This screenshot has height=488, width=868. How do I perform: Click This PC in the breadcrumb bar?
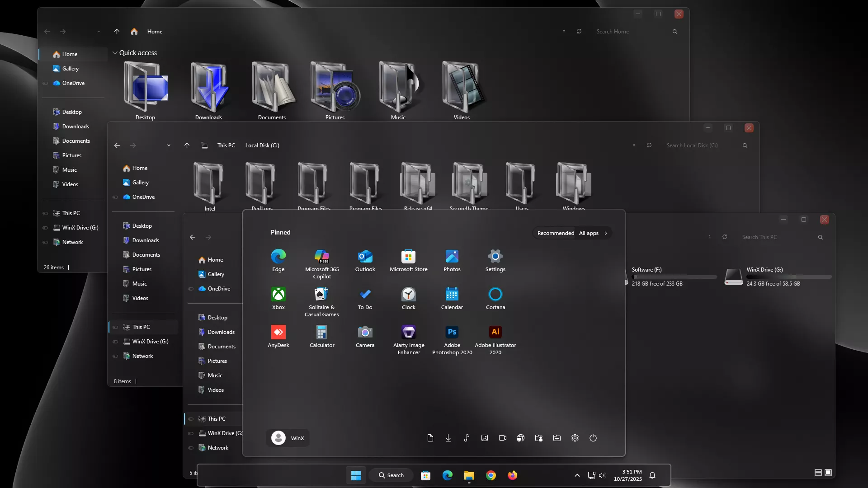pos(226,145)
